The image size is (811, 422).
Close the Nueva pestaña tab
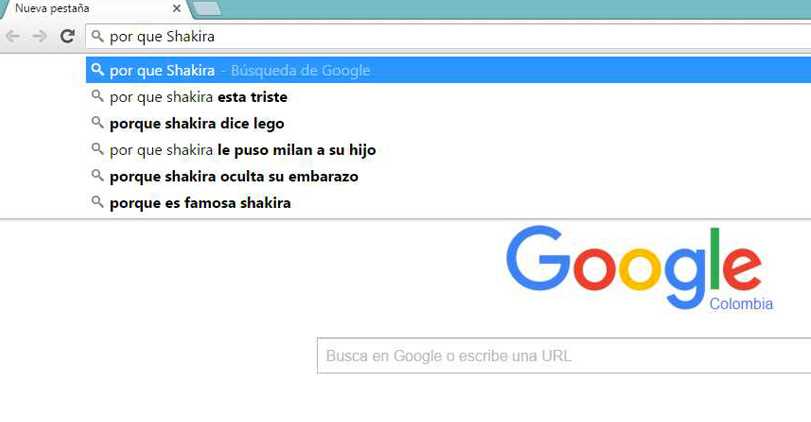point(176,8)
